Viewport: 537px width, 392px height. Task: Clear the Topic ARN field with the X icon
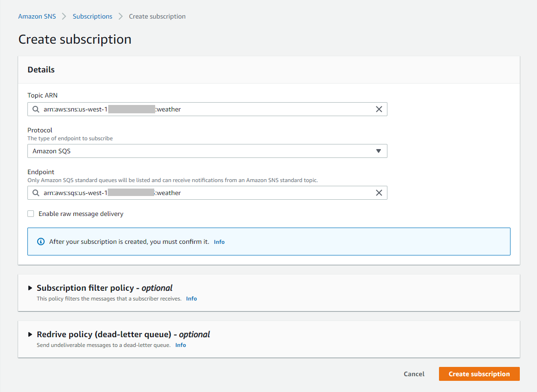(x=379, y=109)
